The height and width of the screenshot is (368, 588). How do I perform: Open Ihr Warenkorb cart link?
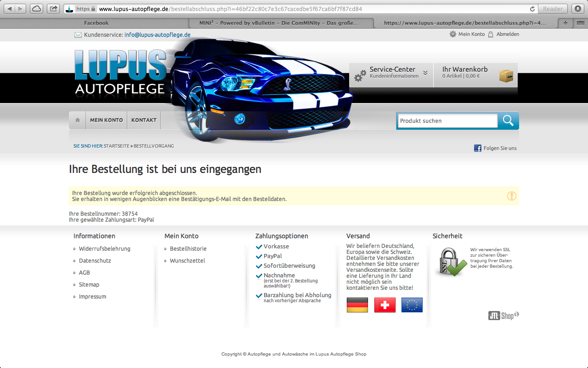(465, 69)
